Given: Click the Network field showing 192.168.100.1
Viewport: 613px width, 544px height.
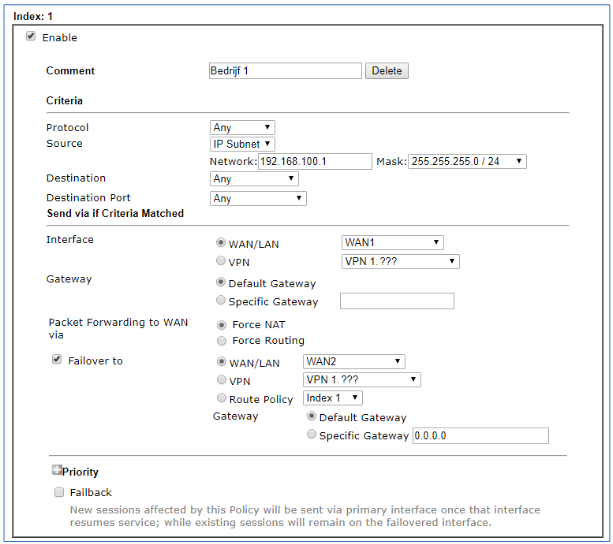Looking at the screenshot, I should tap(315, 161).
